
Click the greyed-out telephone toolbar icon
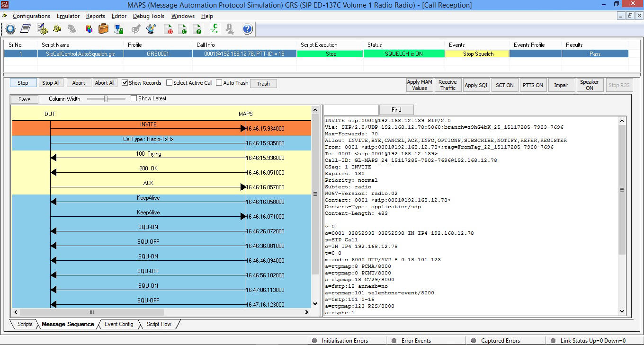[72, 29]
